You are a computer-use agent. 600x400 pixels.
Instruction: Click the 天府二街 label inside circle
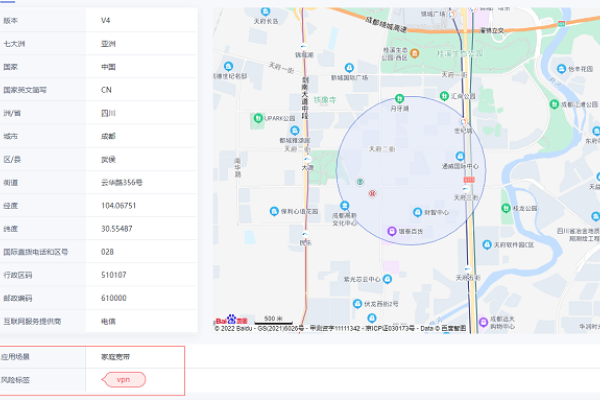tap(382, 149)
